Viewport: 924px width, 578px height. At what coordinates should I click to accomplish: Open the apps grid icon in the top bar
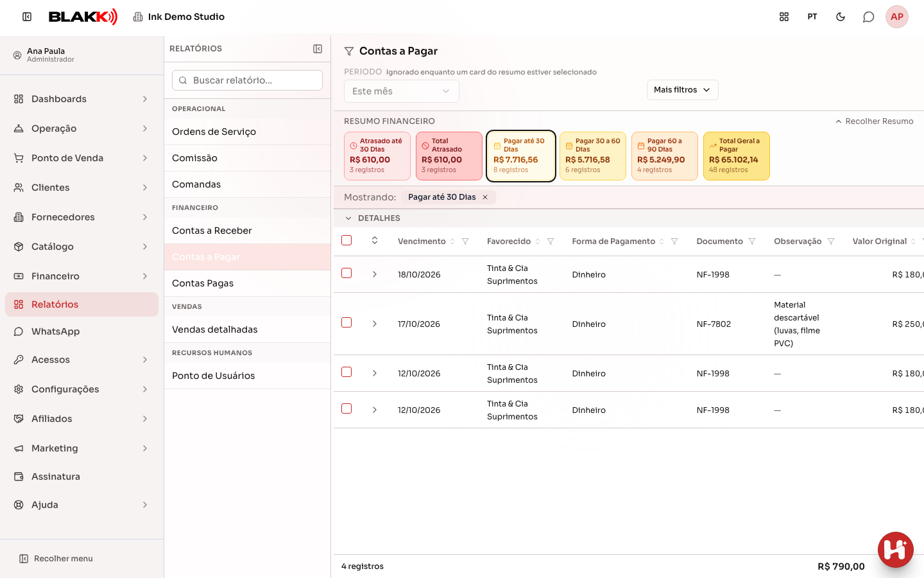coord(784,17)
